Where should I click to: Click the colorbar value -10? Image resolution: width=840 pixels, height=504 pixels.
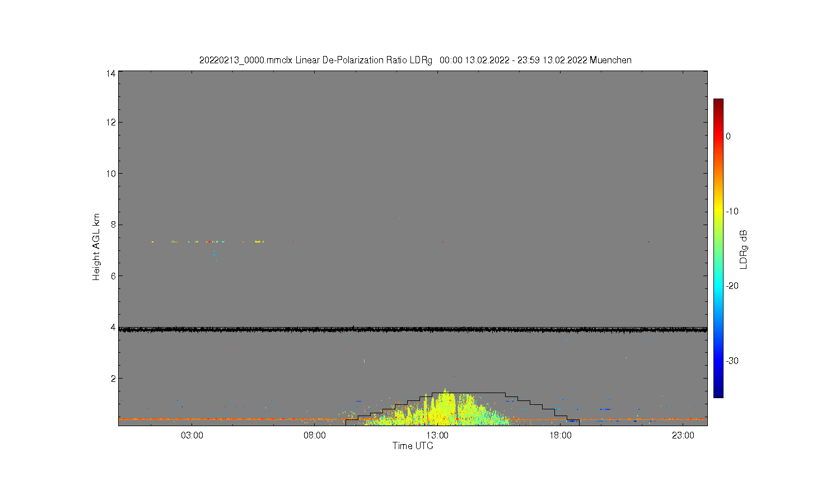(x=732, y=211)
